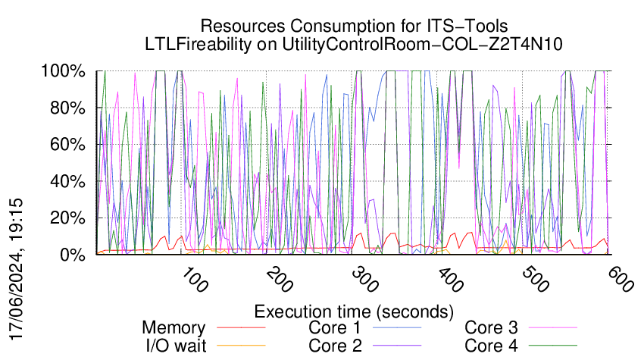Click the "100%" y-axis label
644x360 pixels.
(x=63, y=71)
